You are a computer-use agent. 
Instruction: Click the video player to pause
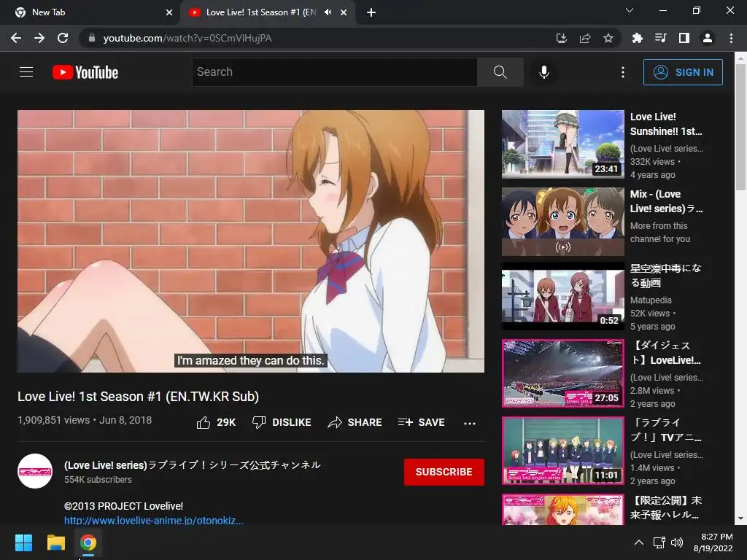click(251, 241)
